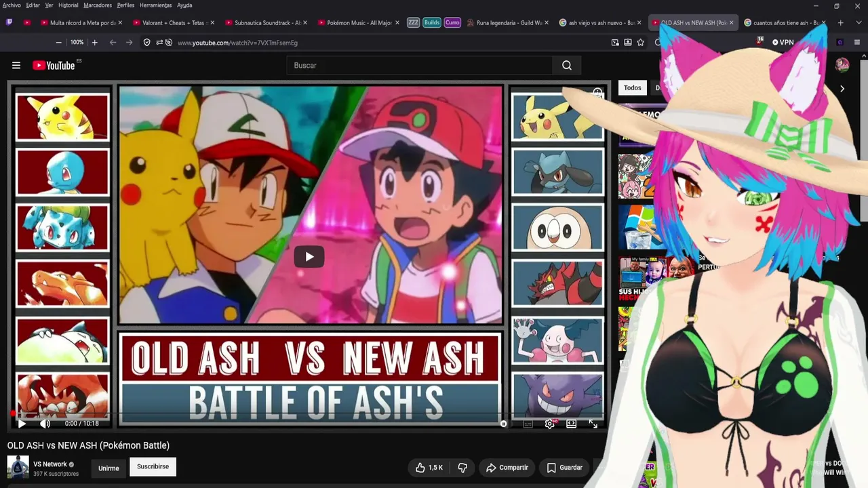This screenshot has width=868, height=488.
Task: Close the Subnautica Soundtrack tab
Action: point(304,22)
